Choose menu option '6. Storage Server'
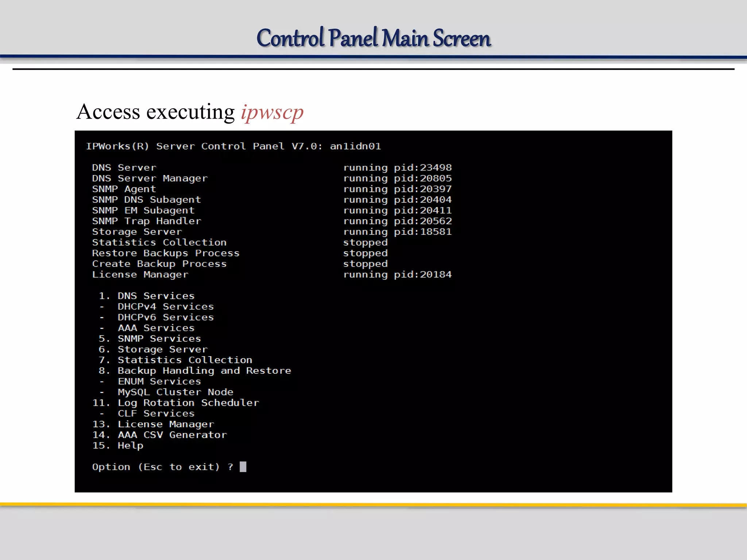Image resolution: width=747 pixels, height=560 pixels. click(153, 349)
